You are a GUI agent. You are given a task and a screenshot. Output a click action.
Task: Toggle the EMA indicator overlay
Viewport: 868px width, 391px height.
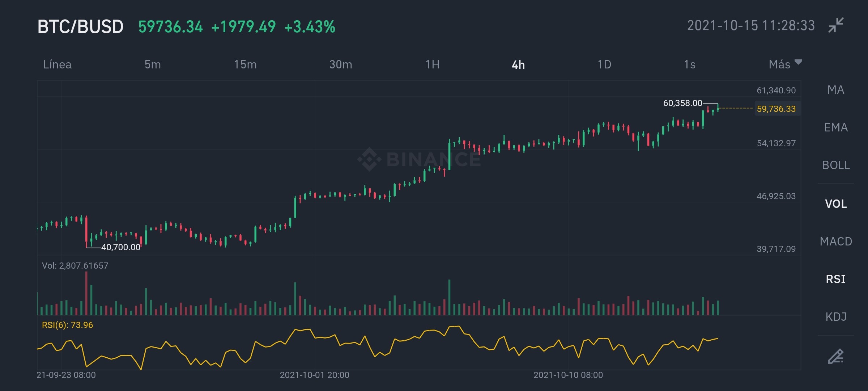coord(836,127)
